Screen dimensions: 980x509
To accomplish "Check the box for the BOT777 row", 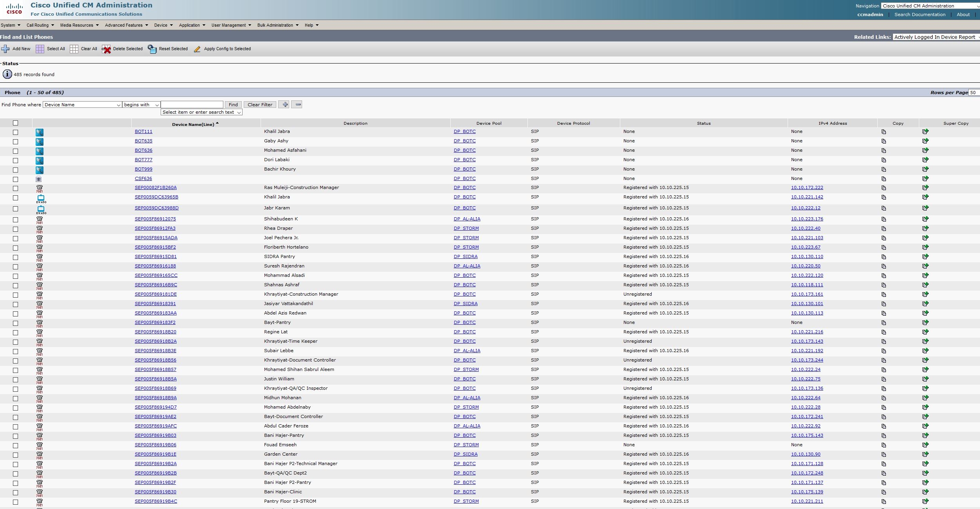I will (15, 160).
